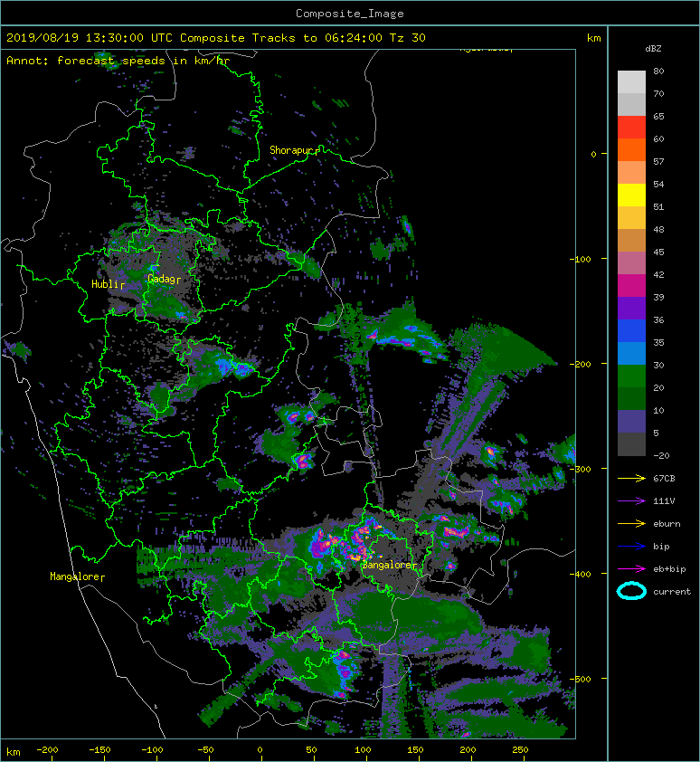This screenshot has width=700, height=762.
Task: Click the 'Annot: forecast speeds in km/hr' note
Action: click(x=118, y=61)
